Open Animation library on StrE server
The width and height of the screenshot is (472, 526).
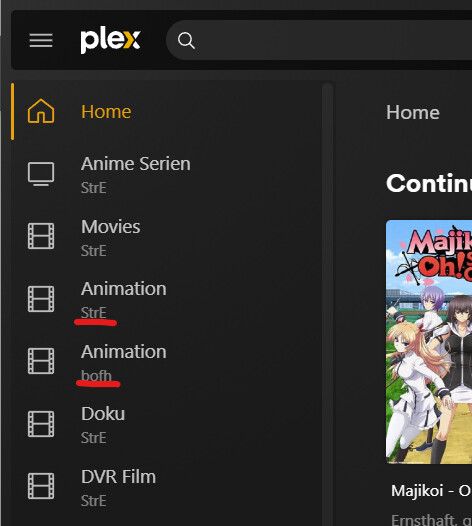tap(166, 299)
